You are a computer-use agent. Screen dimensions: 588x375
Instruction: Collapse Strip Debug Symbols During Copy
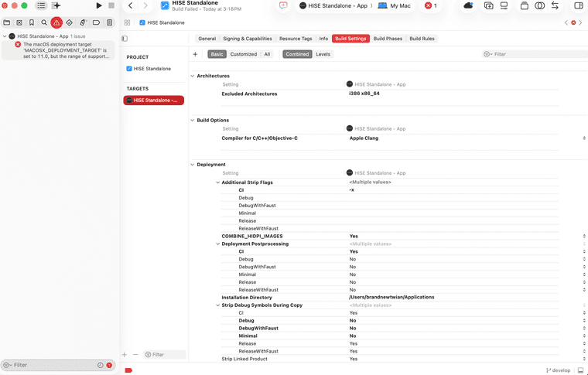pyautogui.click(x=217, y=305)
